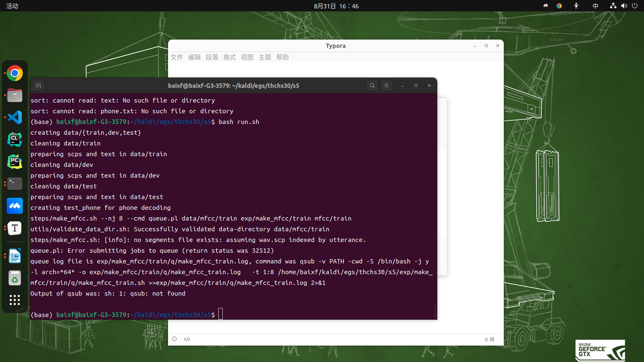Search within the terminal

pos(372,85)
